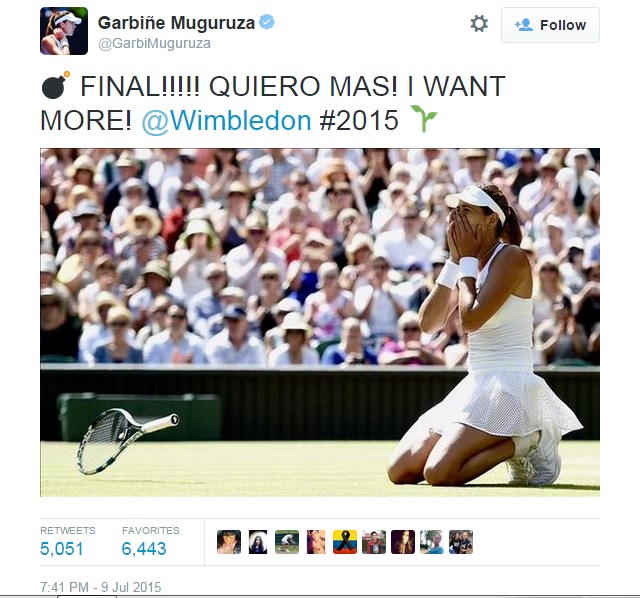Open the last avatar in row
640x598 pixels.
(461, 542)
